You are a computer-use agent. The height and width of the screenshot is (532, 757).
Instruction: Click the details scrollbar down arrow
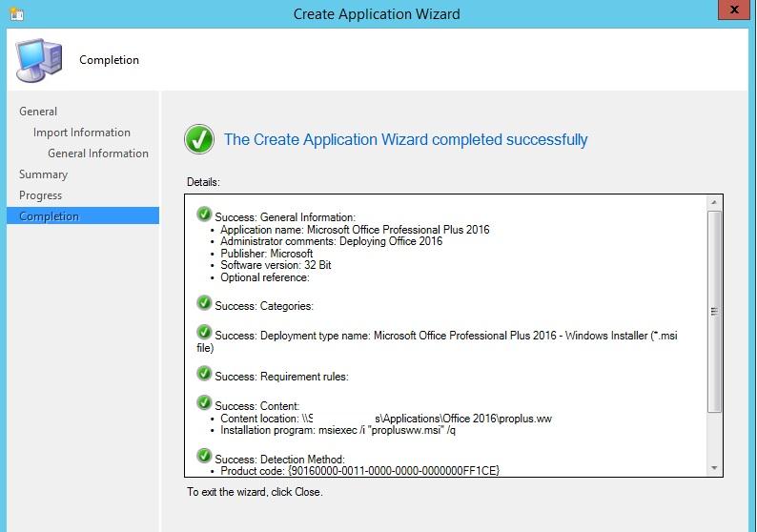714,468
